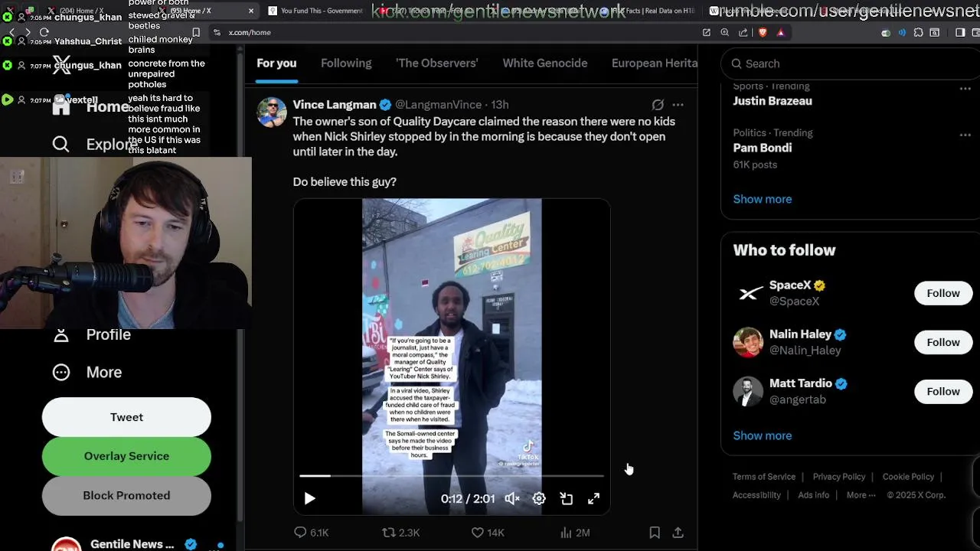
Task: Open SpaceX profile avatar
Action: pos(748,293)
